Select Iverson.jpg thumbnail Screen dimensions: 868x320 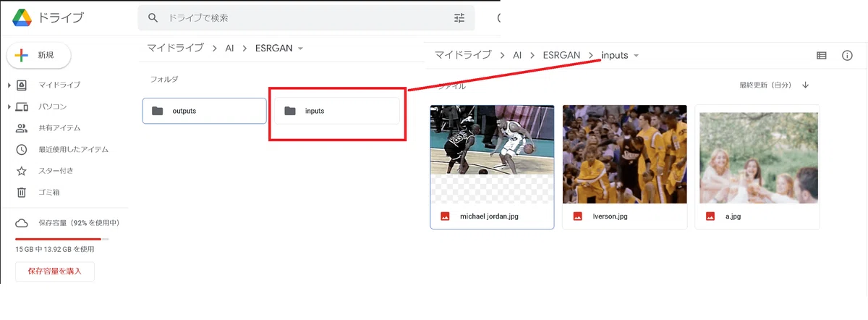click(625, 153)
